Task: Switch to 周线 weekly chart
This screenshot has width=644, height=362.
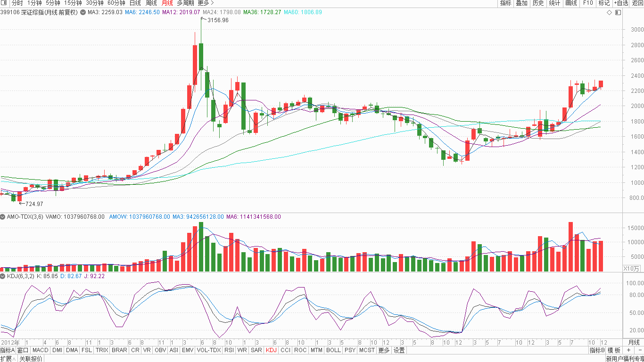Action: coord(151,3)
